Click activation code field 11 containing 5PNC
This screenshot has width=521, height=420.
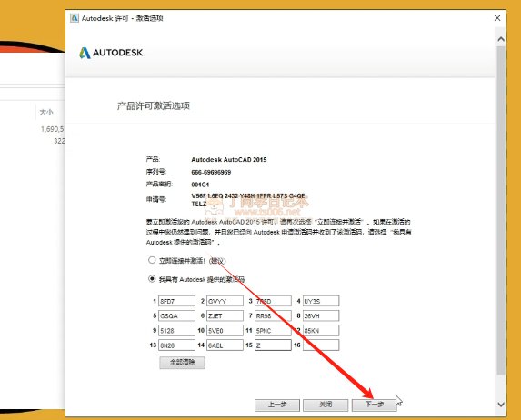pyautogui.click(x=273, y=330)
